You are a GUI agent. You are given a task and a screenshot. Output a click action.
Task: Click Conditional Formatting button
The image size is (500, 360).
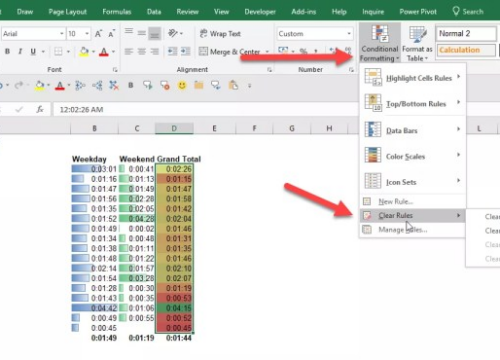click(380, 43)
